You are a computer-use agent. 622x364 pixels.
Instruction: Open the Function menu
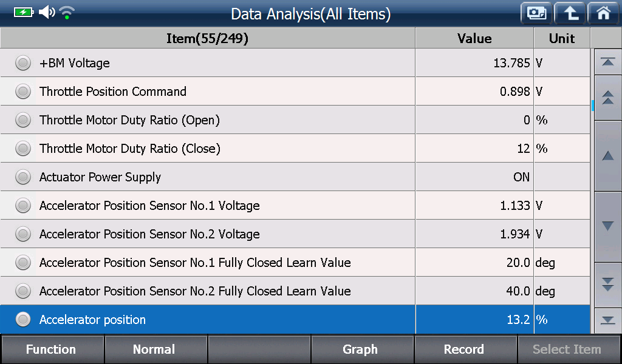(52, 349)
